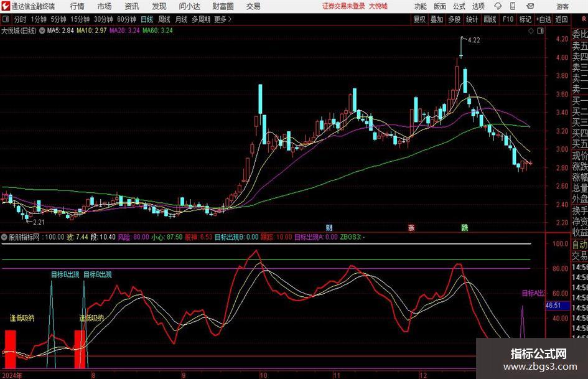This screenshot has height=379, width=588.
Task: Open the 行情 menu
Action: [77, 6]
